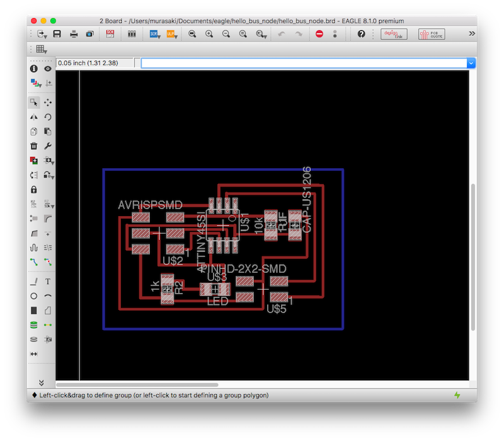The height and width of the screenshot is (441, 504).
Task: Open the Layer settings dropdown
Action: click(36, 83)
